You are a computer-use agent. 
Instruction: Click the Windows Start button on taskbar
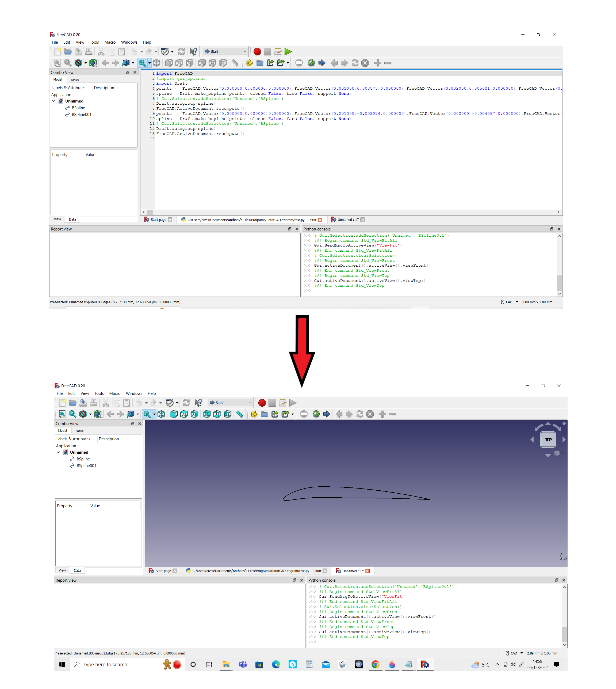pos(62,664)
